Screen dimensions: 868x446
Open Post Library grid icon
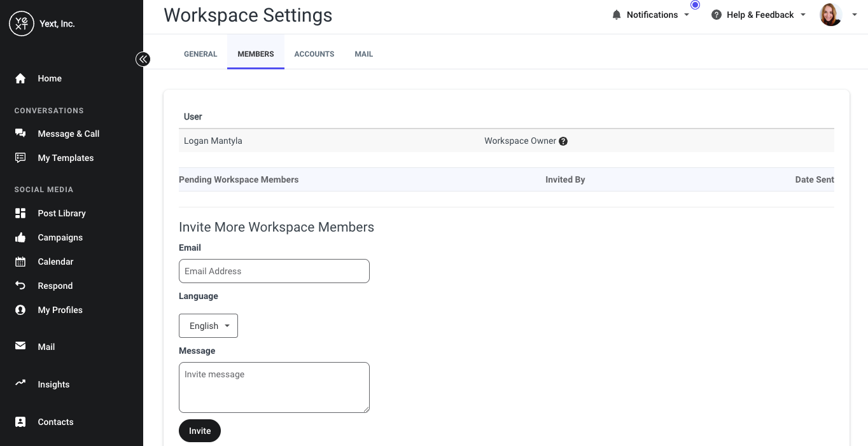(20, 213)
